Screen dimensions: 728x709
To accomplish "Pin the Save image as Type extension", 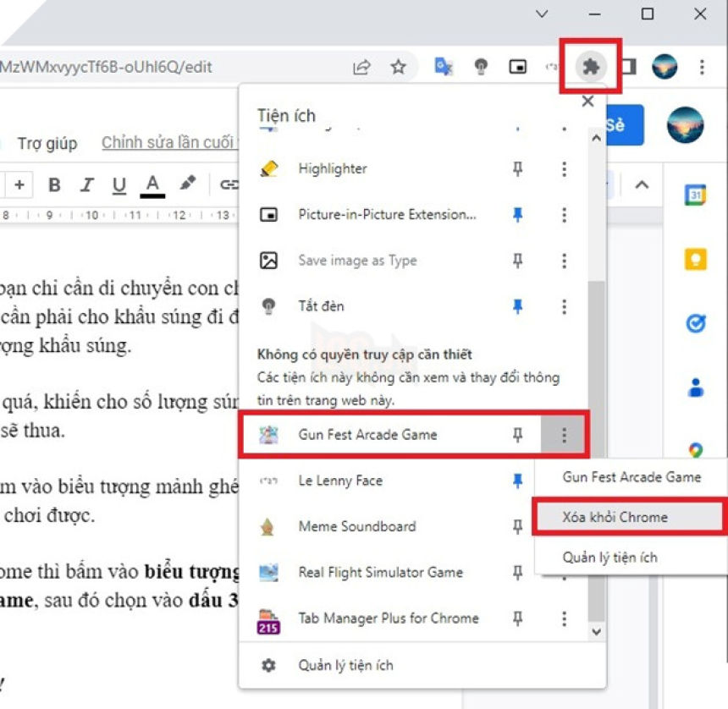I will [x=517, y=261].
